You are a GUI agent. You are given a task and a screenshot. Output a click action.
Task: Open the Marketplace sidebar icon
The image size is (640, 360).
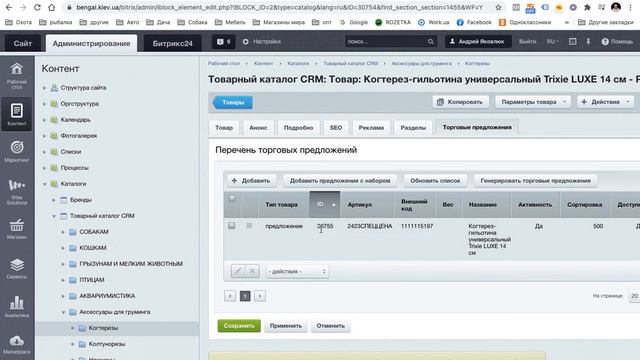click(17, 344)
